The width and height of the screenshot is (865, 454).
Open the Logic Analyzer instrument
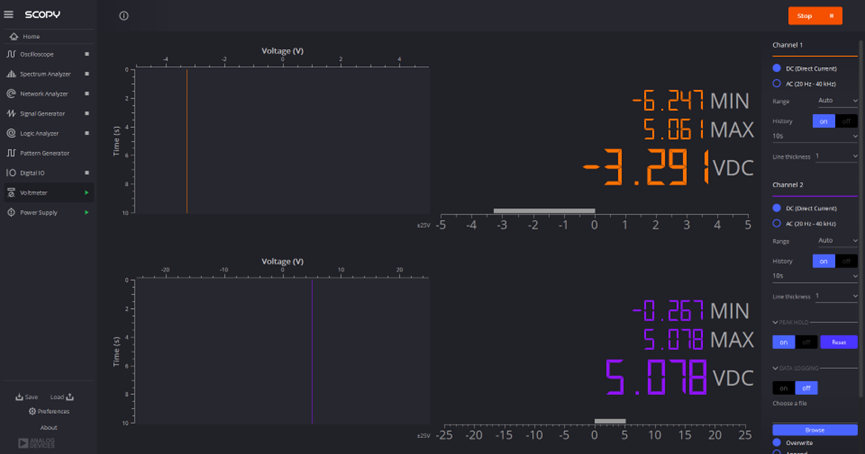tap(39, 133)
